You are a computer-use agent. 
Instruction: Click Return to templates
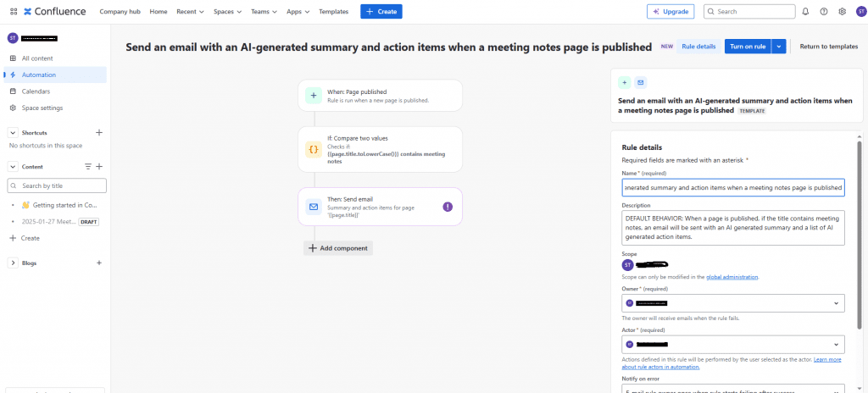coord(829,47)
